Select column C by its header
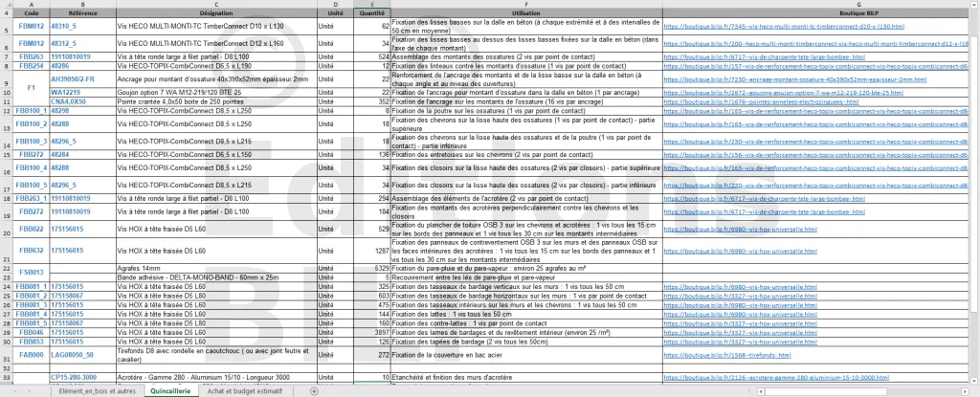Image resolution: width=980 pixels, height=397 pixels. point(216,5)
